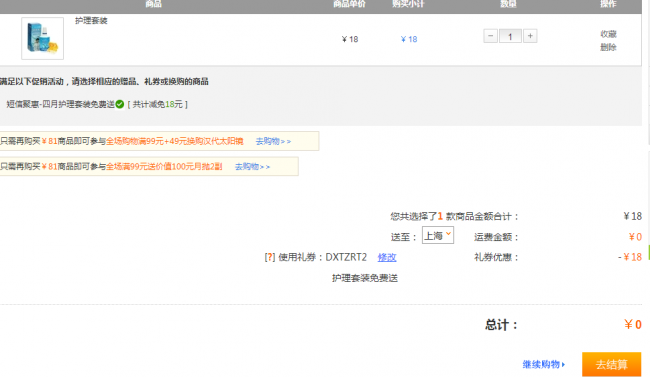Click the 护理套装免费送 coupon description
The image size is (650, 377).
(365, 278)
